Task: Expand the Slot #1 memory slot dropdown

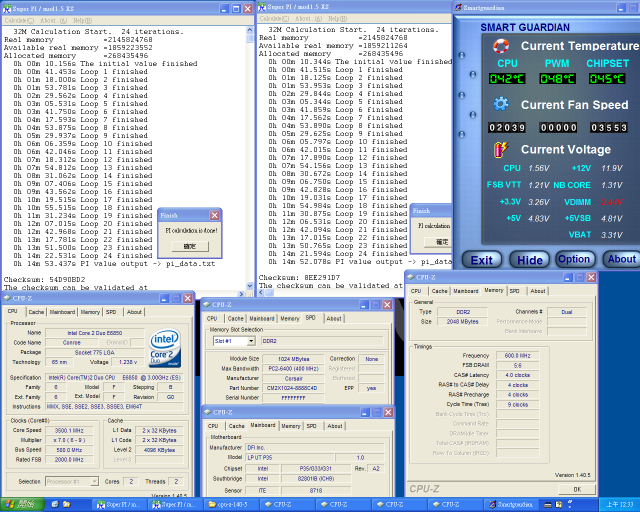Action: pos(251,341)
